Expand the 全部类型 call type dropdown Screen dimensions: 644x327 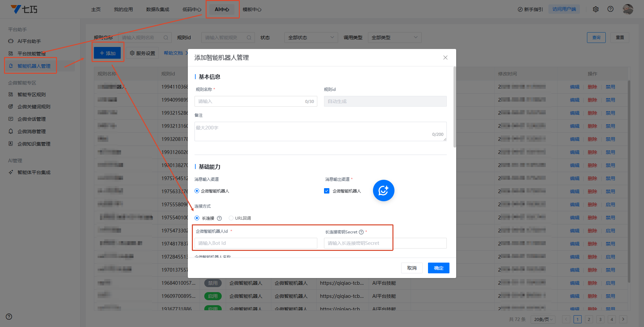click(394, 38)
